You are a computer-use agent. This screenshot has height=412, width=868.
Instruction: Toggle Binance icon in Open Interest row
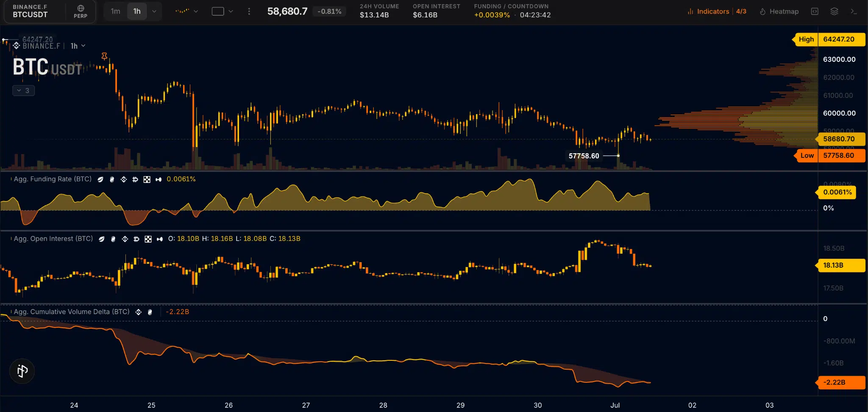point(125,239)
